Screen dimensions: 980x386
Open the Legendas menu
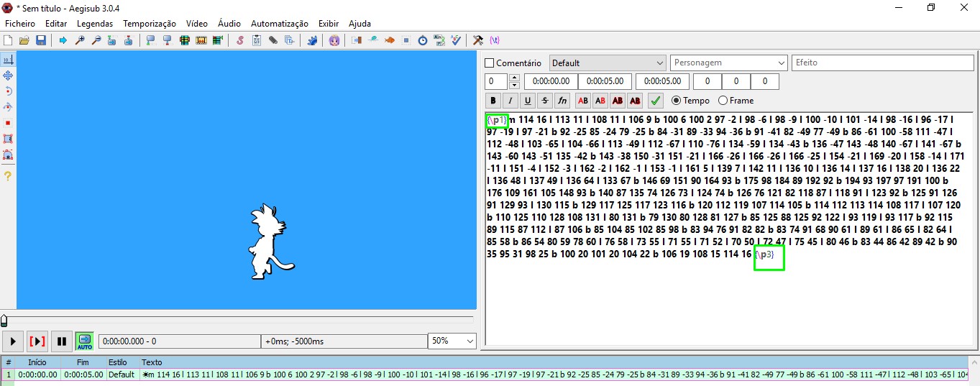[95, 24]
